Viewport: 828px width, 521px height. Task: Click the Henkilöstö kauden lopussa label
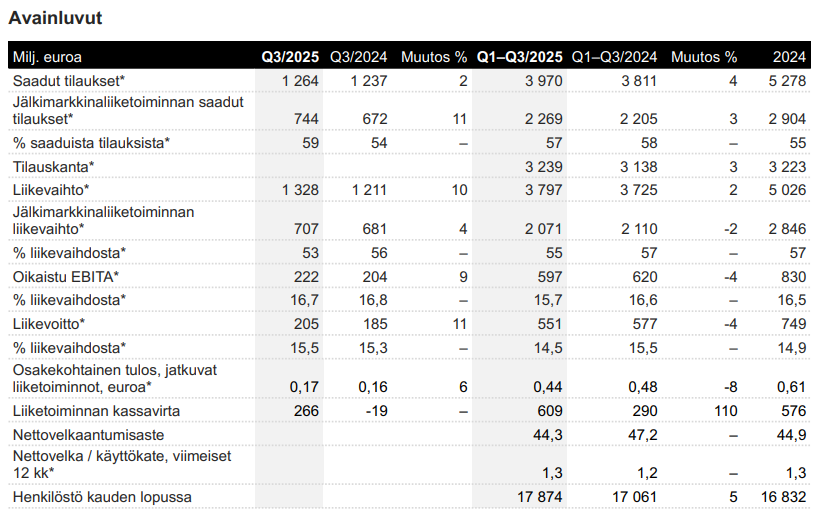point(102,497)
